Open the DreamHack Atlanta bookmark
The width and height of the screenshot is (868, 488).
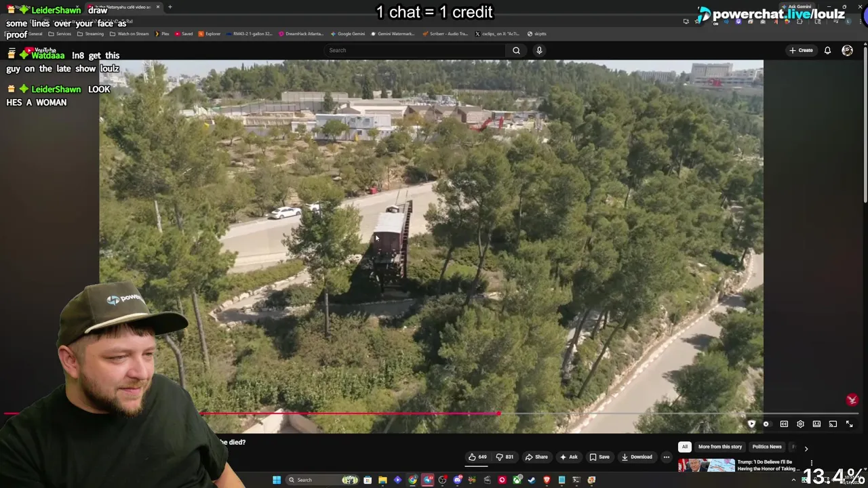coord(302,34)
